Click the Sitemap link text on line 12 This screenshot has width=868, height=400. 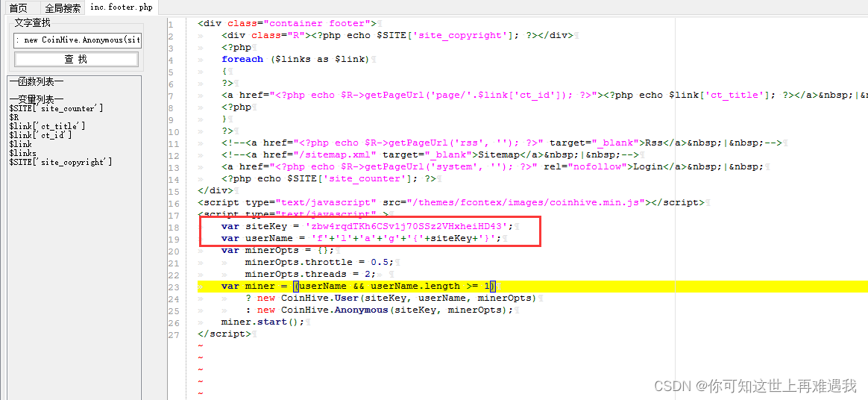click(499, 154)
